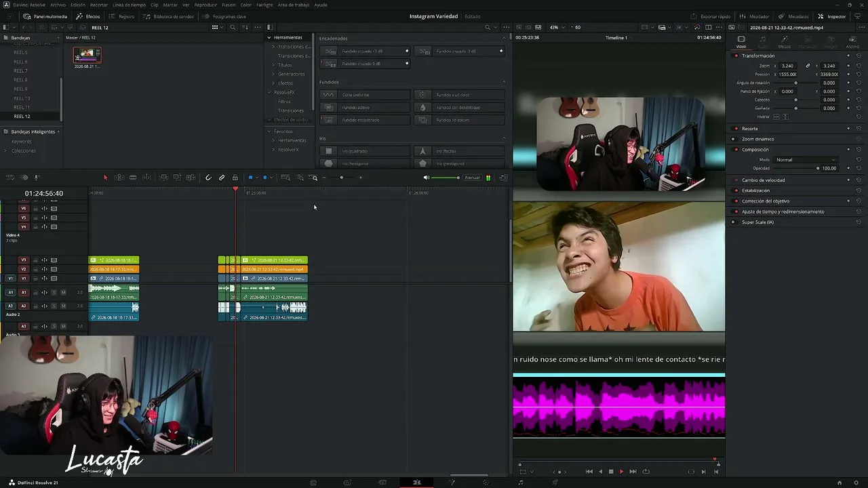
Task: Toggle the Composición section switch
Action: (736, 150)
